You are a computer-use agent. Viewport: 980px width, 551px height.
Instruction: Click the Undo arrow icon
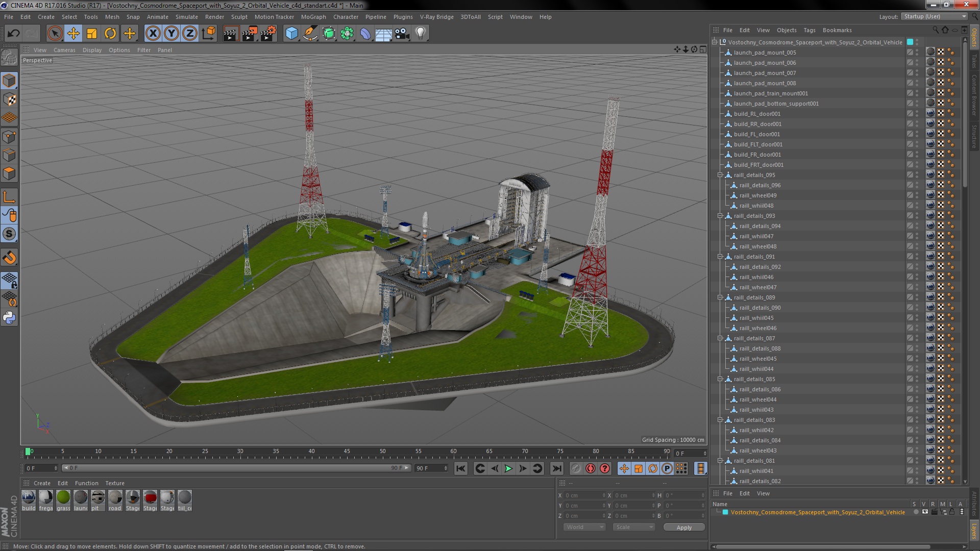coord(13,34)
